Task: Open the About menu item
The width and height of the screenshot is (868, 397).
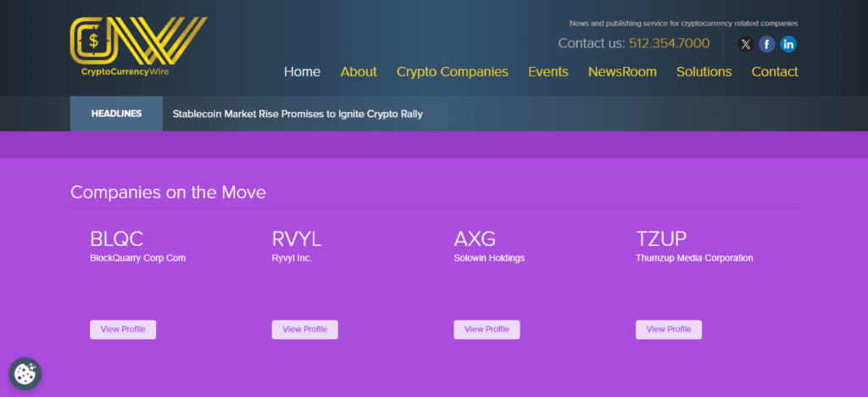Action: tap(359, 72)
